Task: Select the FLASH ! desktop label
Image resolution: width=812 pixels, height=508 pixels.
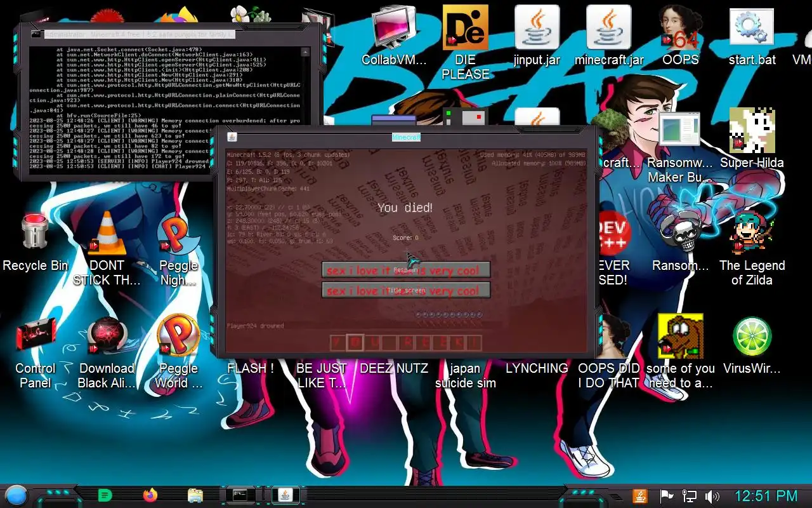Action: coord(251,368)
